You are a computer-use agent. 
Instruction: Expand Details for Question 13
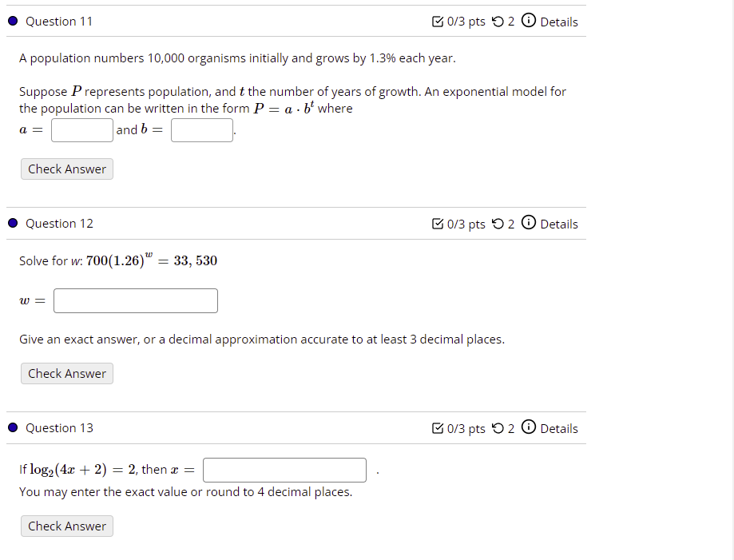[x=559, y=428]
